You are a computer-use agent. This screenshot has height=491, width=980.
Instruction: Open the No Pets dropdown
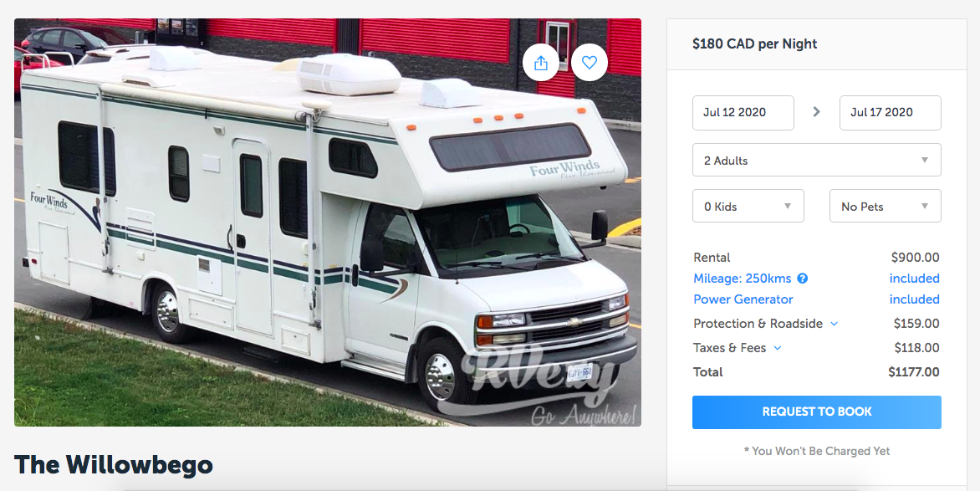[x=885, y=206]
